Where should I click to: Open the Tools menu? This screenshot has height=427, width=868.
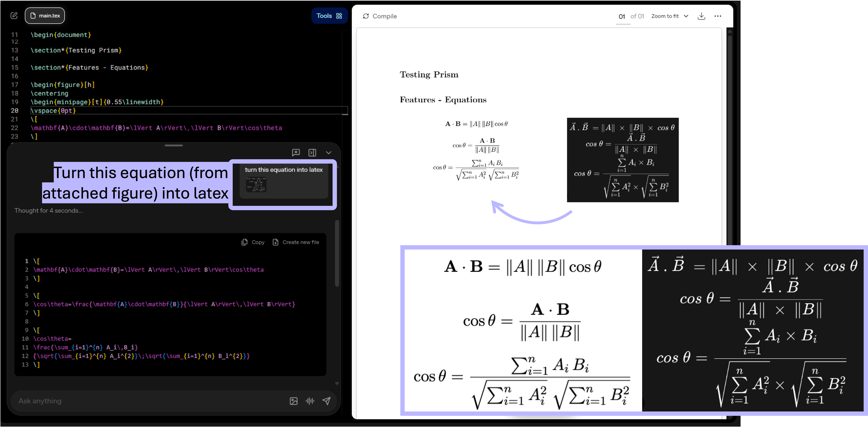click(329, 16)
